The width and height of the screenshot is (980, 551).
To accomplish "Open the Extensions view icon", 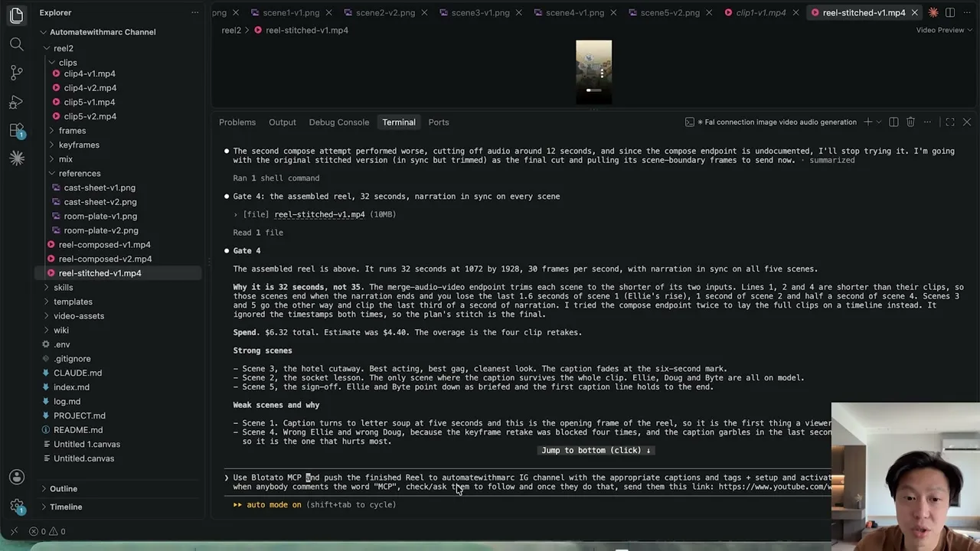I will coord(17,130).
